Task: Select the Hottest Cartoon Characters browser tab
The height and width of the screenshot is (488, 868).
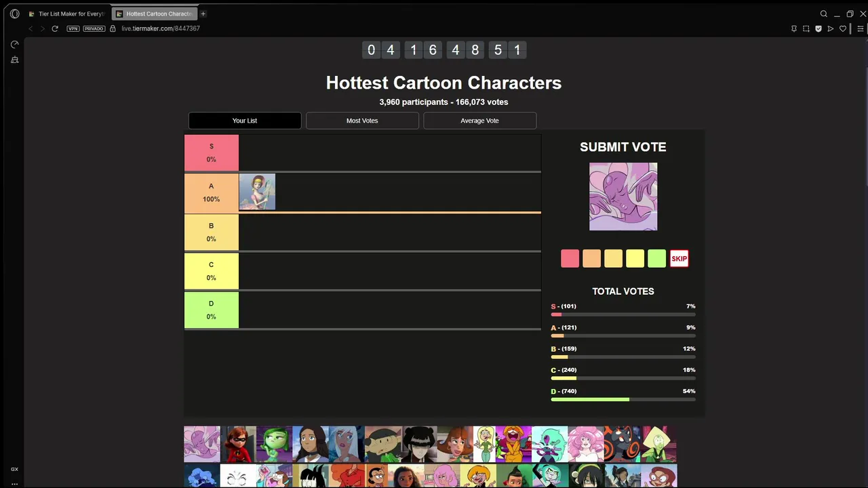Action: tap(154, 14)
